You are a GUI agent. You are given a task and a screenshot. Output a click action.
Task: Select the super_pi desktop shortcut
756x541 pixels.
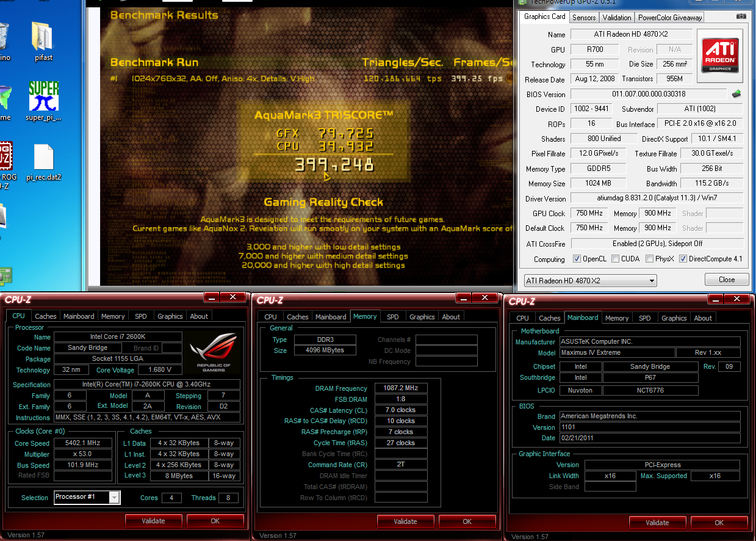pyautogui.click(x=43, y=102)
